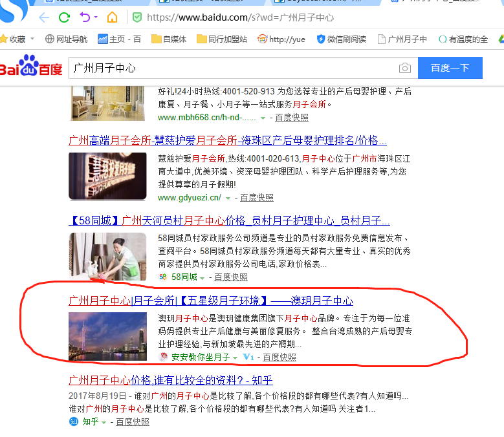Open the 同行加盟站 bookmark folder
The width and height of the screenshot is (504, 437).
(222, 39)
